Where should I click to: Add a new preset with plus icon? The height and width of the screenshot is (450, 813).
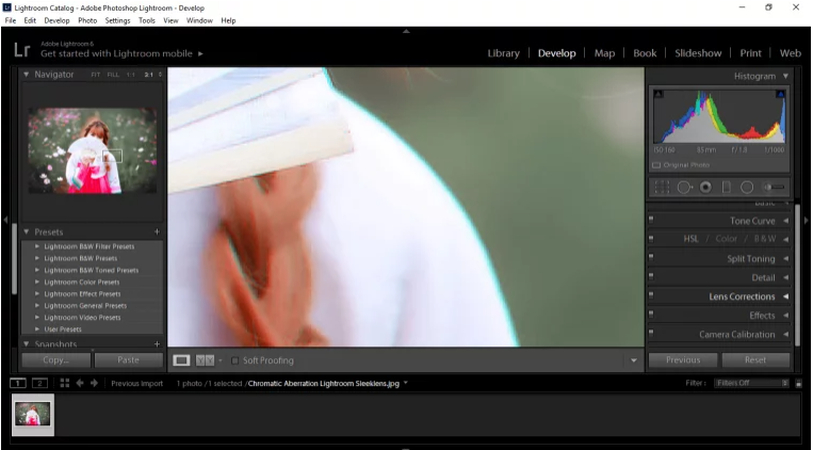[157, 232]
